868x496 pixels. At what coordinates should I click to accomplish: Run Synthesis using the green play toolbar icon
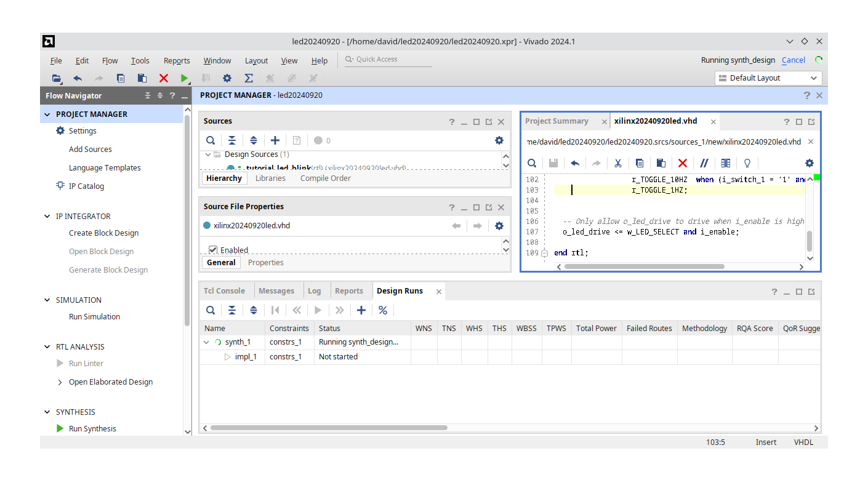184,78
